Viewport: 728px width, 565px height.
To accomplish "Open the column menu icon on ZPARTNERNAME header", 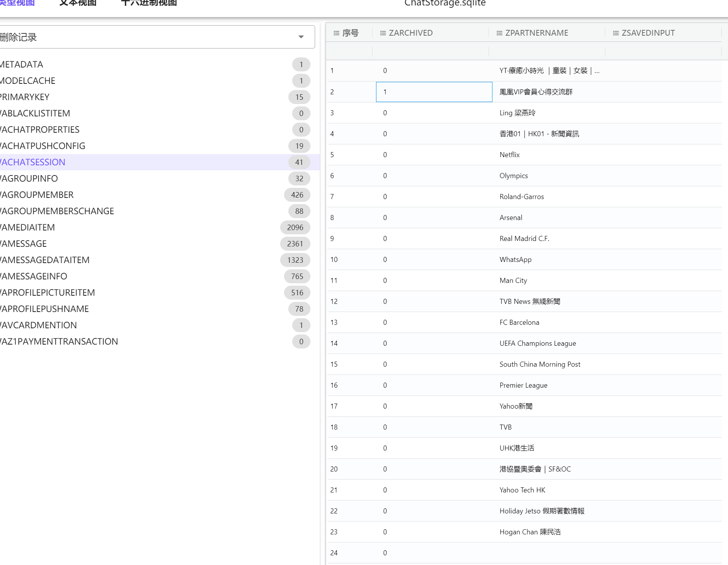I will 499,33.
